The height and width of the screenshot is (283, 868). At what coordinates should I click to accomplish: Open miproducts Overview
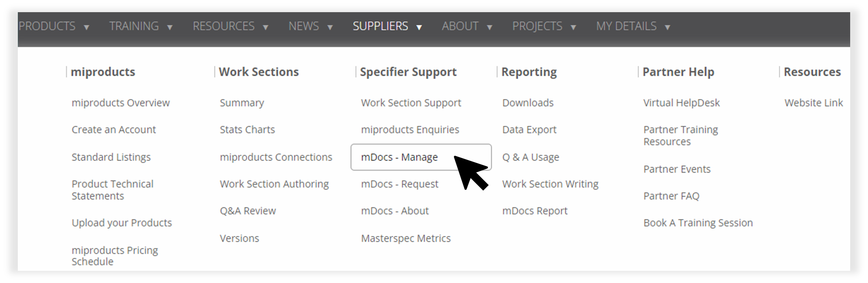tap(120, 103)
